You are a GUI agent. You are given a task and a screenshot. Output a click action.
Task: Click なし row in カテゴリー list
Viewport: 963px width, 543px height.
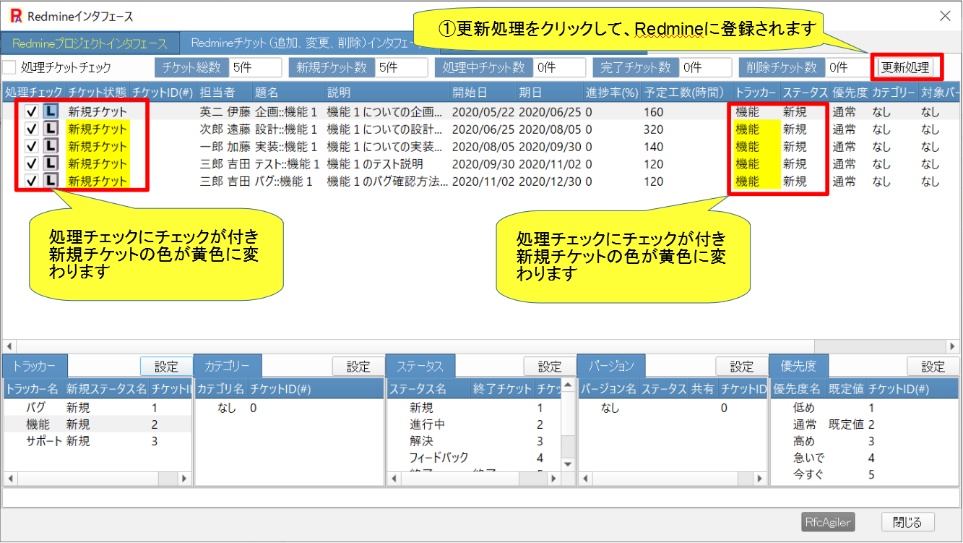(289, 407)
